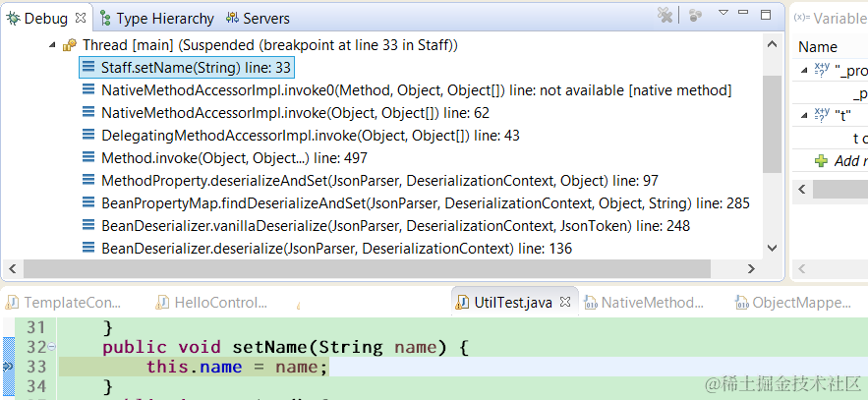Select DelegatingMethodAccessorImpl.invoke line: 43 frame
Screen dimensions: 868x400
310,136
